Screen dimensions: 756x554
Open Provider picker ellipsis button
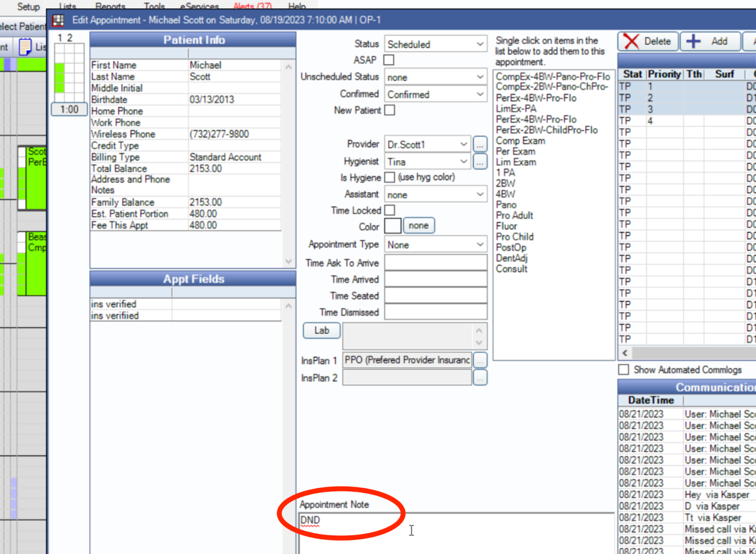point(480,145)
